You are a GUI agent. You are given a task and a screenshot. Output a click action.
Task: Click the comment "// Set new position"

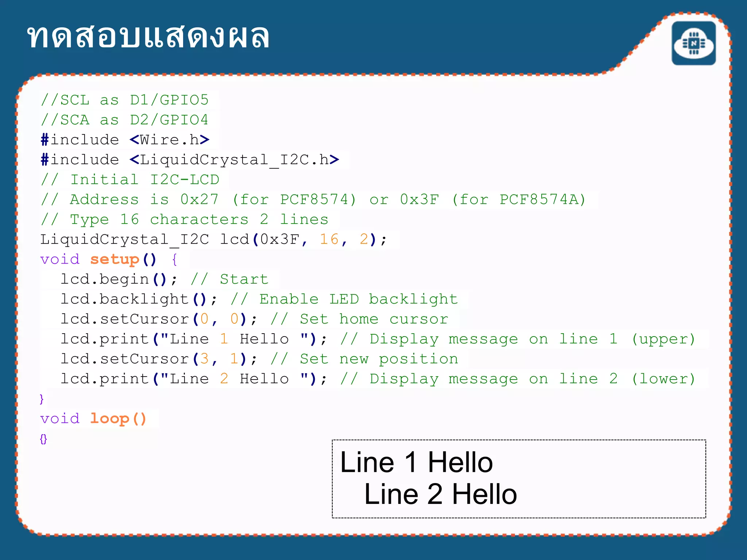click(x=364, y=359)
